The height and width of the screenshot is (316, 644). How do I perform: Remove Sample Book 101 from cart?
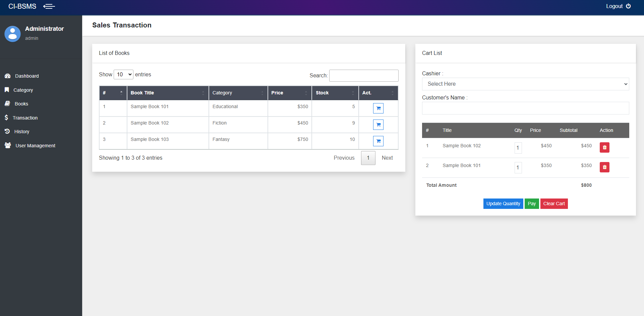click(604, 167)
